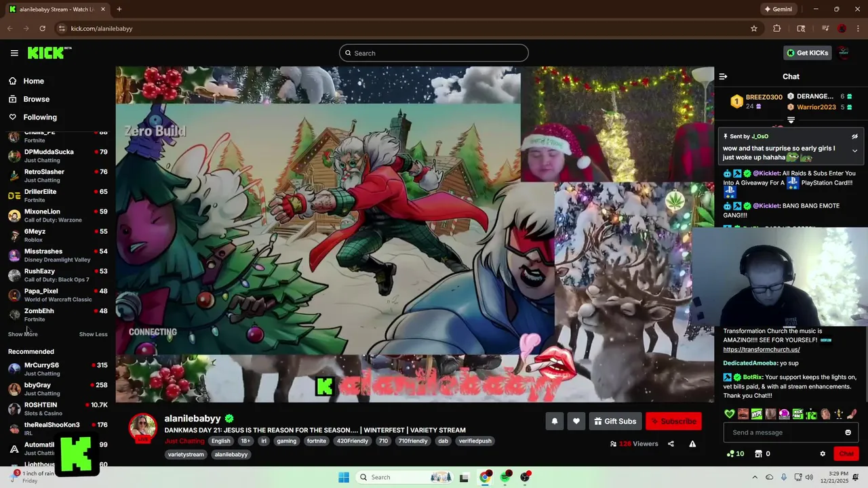Send green heart emote

coord(729,414)
